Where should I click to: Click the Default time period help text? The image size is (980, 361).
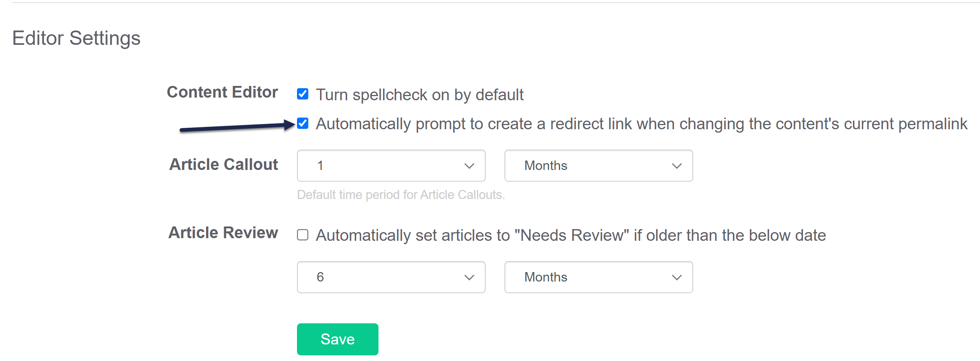pos(401,194)
